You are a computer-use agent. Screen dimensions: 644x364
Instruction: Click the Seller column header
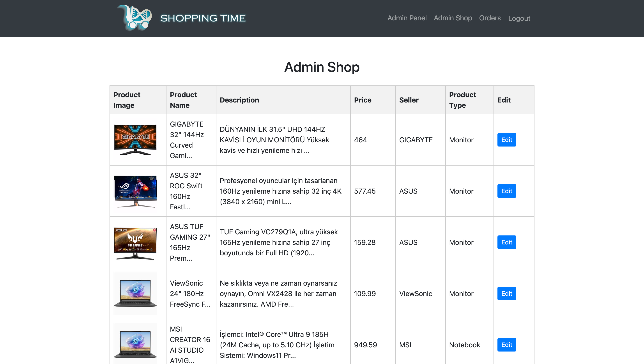click(x=420, y=100)
